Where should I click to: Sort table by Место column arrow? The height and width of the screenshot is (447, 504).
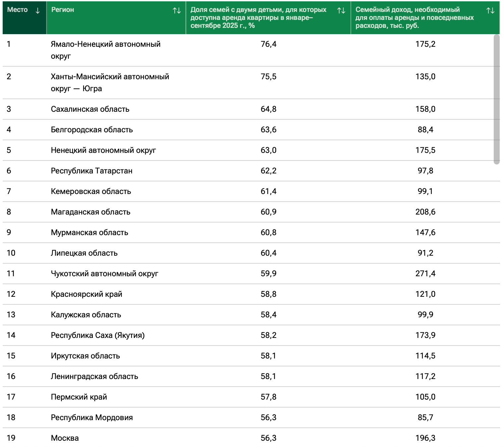[x=38, y=11]
